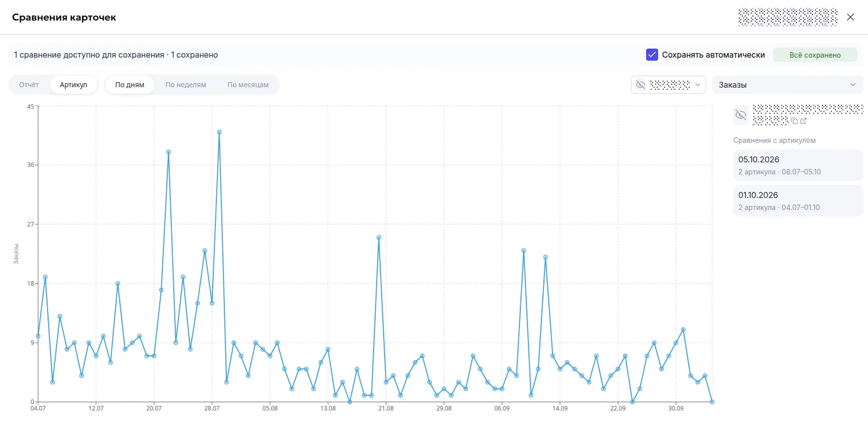Click the Сравнения карточек title
This screenshot has height=425, width=868.
(x=64, y=17)
